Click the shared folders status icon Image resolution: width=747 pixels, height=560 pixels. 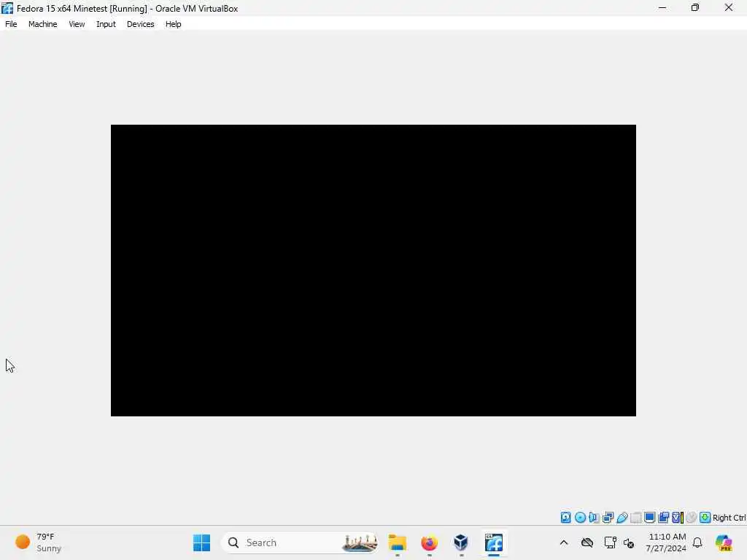pos(635,518)
